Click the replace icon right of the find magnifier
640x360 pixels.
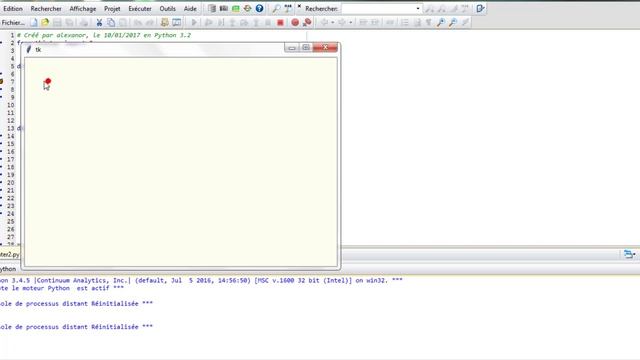point(288,8)
